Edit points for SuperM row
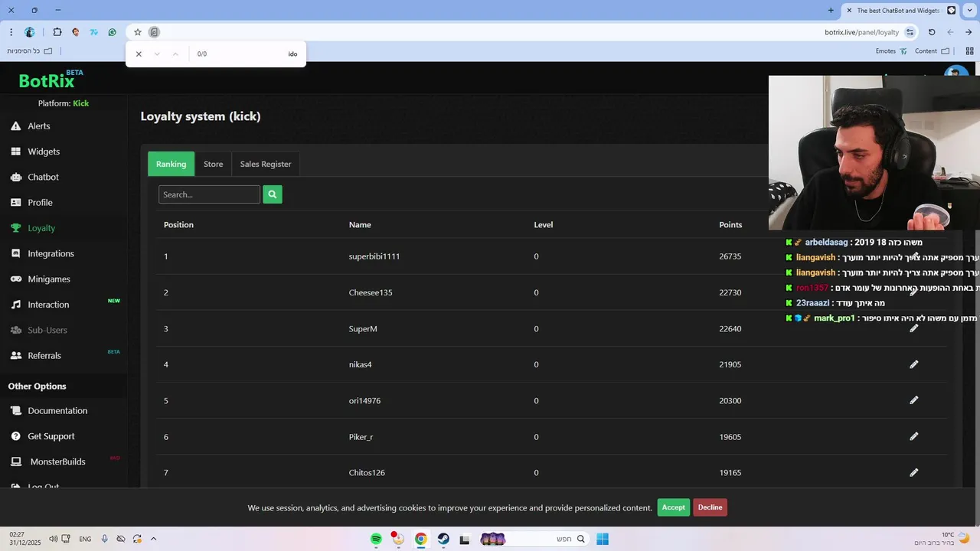 tap(913, 328)
